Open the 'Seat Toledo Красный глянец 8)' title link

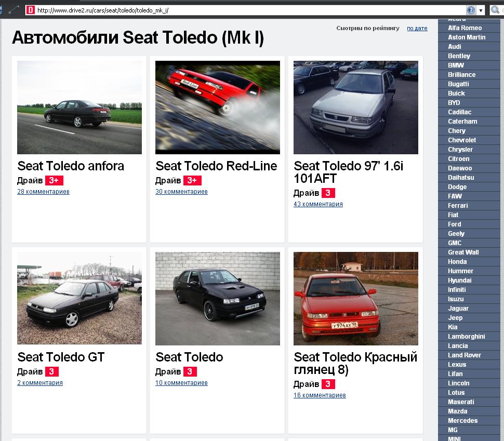(x=355, y=363)
